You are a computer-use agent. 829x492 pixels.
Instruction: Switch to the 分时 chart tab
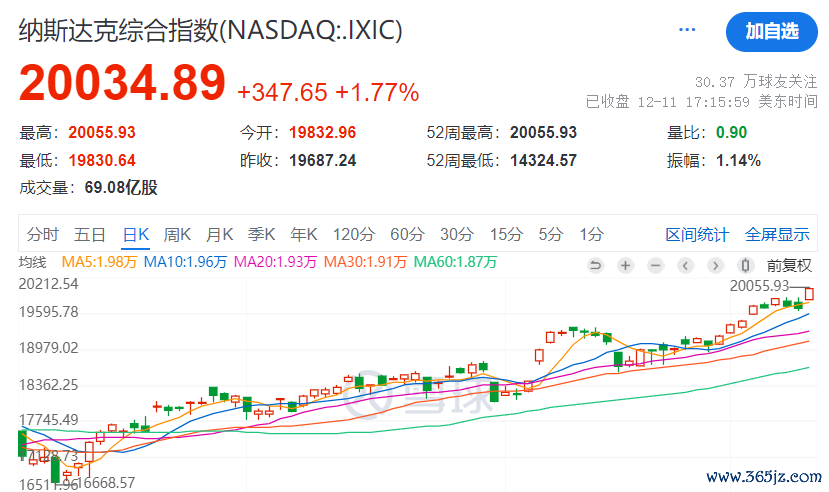click(x=42, y=234)
